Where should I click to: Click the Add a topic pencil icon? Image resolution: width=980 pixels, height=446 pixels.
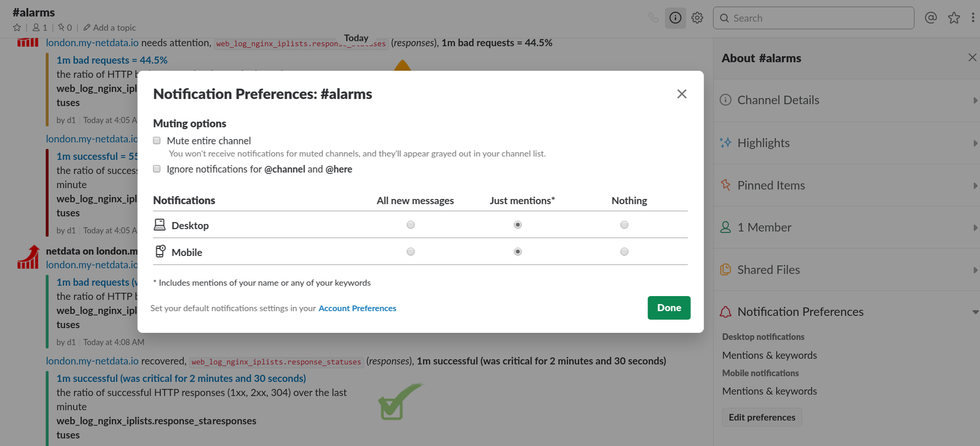pos(86,27)
